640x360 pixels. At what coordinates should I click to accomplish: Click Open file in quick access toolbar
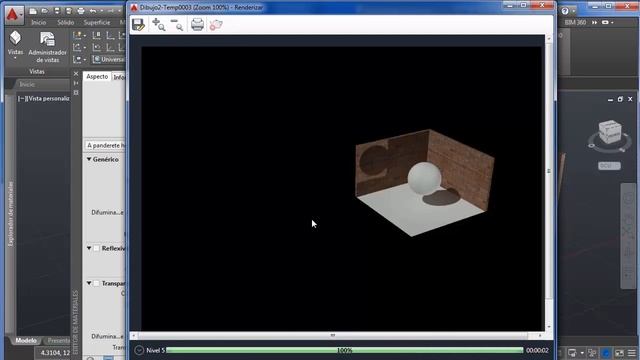click(x=45, y=11)
